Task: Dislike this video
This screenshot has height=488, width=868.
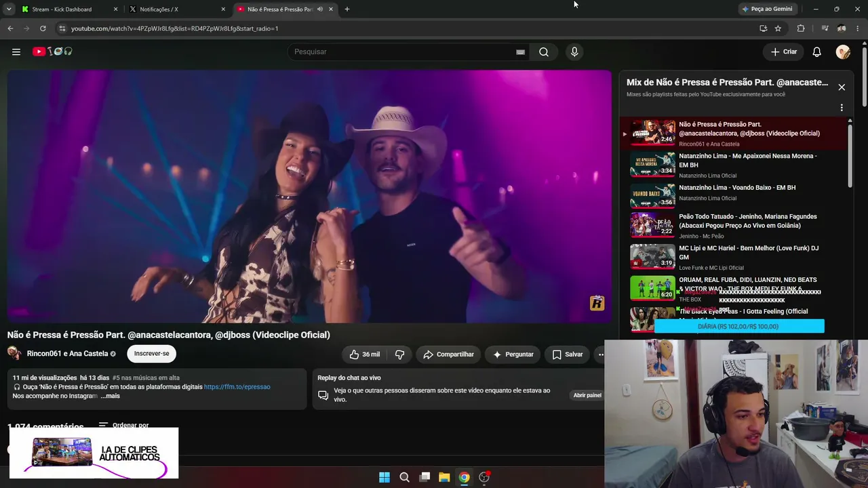Action: pos(399,354)
